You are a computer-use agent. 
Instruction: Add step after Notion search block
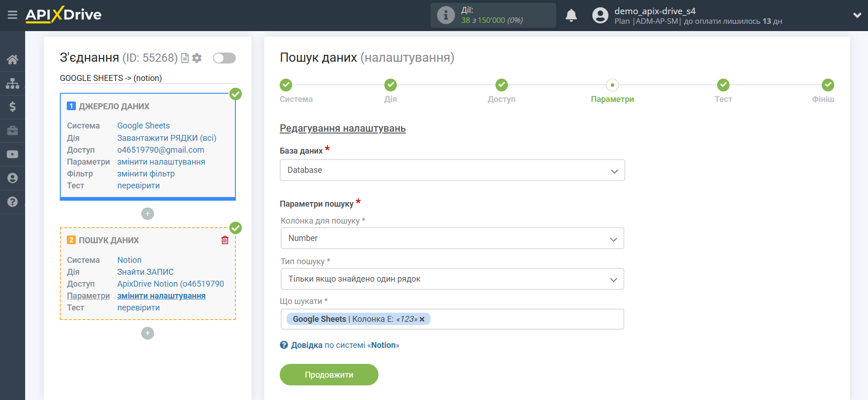pyautogui.click(x=148, y=333)
